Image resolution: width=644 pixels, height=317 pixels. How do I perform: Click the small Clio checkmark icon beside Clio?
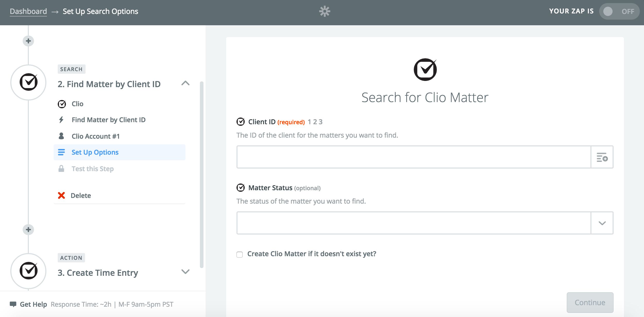pos(62,104)
